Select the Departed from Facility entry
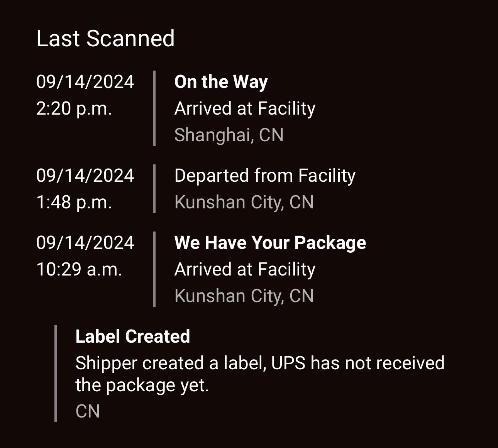This screenshot has width=498, height=448. (x=265, y=176)
